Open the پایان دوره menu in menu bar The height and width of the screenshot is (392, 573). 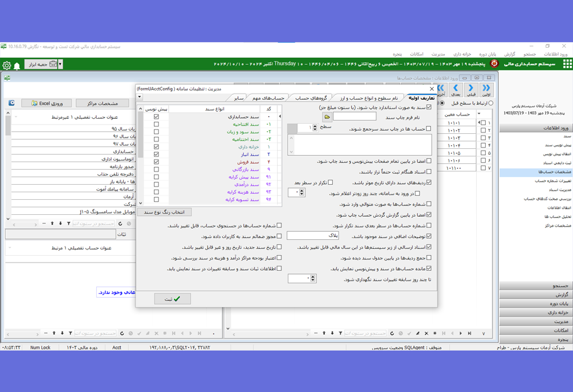click(488, 54)
